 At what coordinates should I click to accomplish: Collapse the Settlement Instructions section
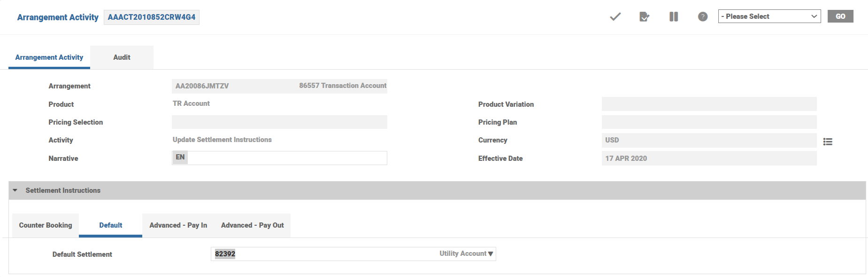(x=15, y=190)
